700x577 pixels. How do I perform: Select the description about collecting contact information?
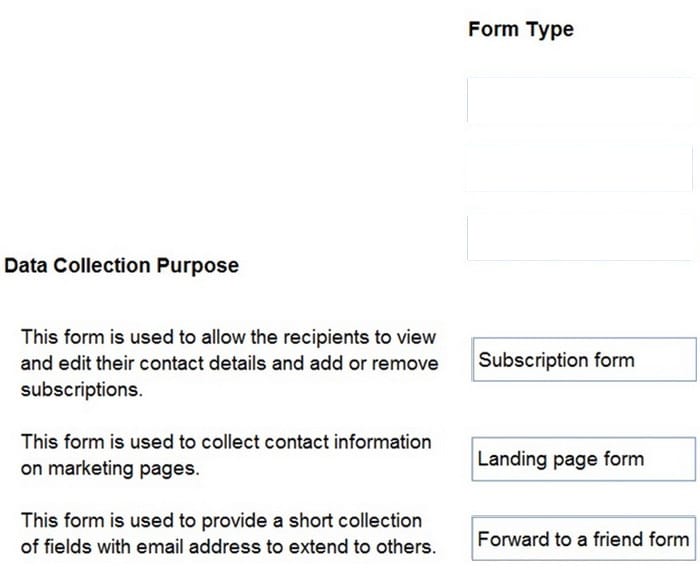226,455
